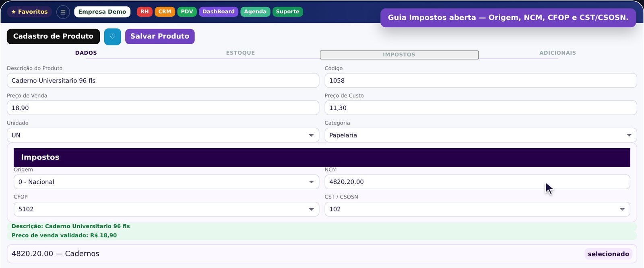Switch to the DADOS tab

click(x=86, y=53)
